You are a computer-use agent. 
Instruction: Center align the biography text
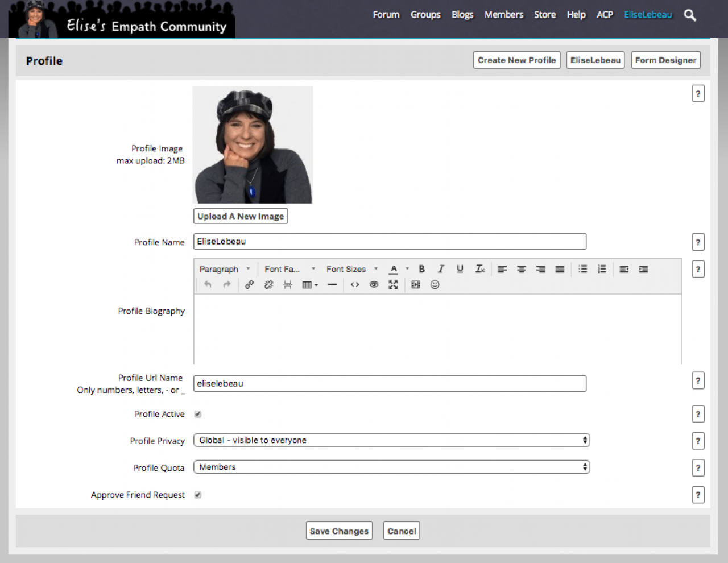pos(522,269)
